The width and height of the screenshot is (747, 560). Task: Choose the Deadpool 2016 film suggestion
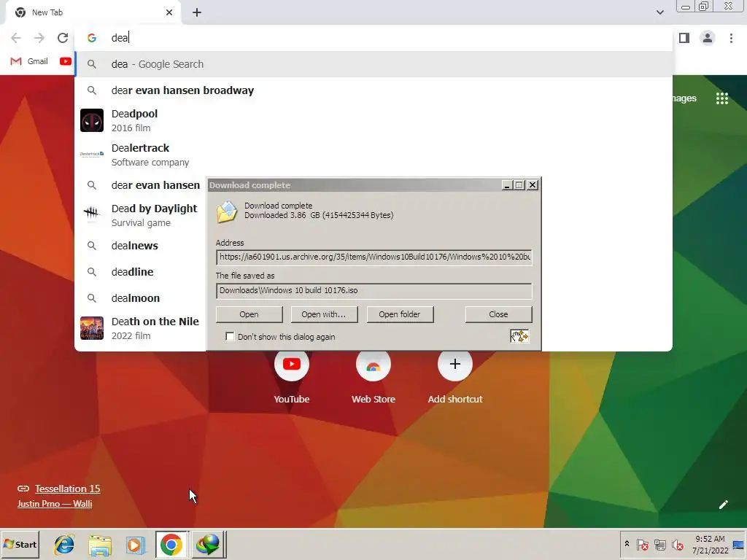(373, 120)
